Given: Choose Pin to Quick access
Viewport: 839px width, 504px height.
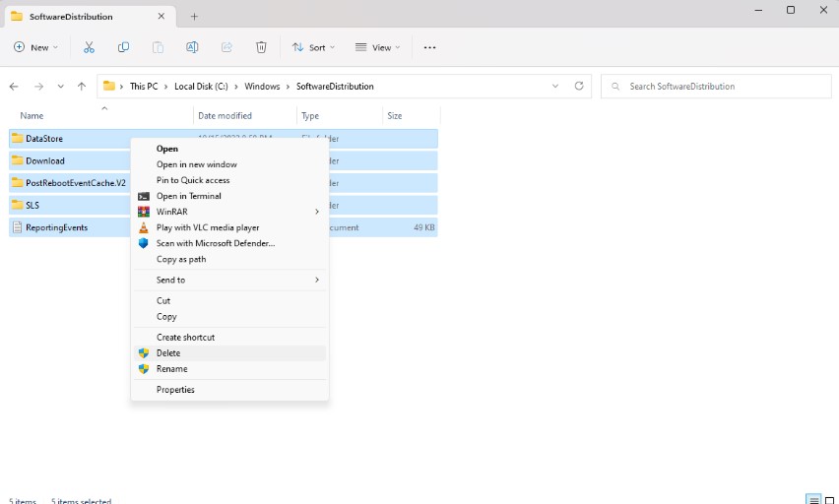Looking at the screenshot, I should (230, 180).
